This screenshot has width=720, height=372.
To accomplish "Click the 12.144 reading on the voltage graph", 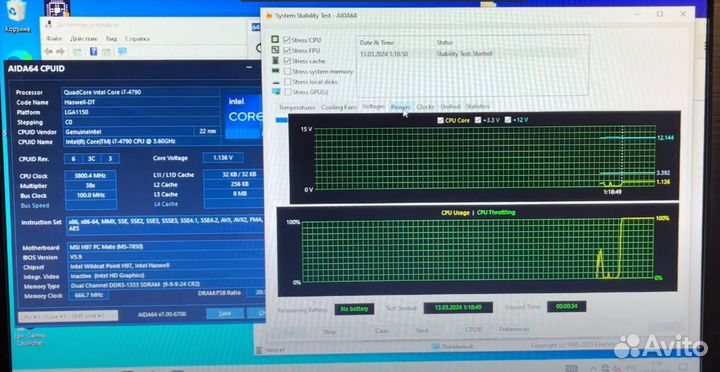I will click(x=666, y=138).
